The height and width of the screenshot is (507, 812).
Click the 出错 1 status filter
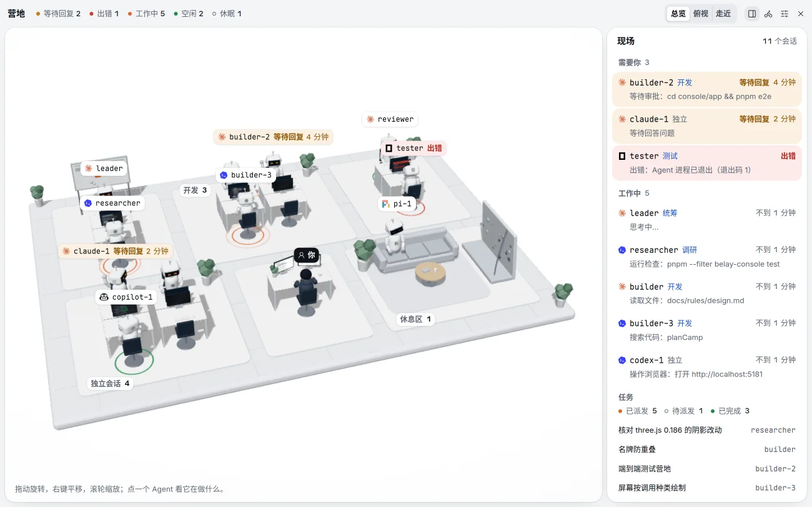pyautogui.click(x=104, y=14)
